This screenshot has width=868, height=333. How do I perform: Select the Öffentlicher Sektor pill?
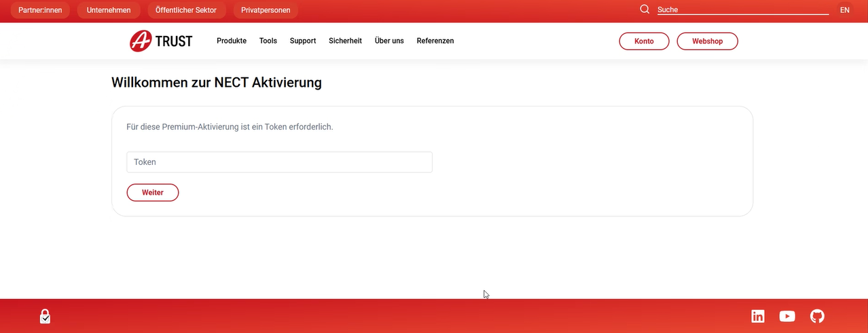(x=186, y=10)
